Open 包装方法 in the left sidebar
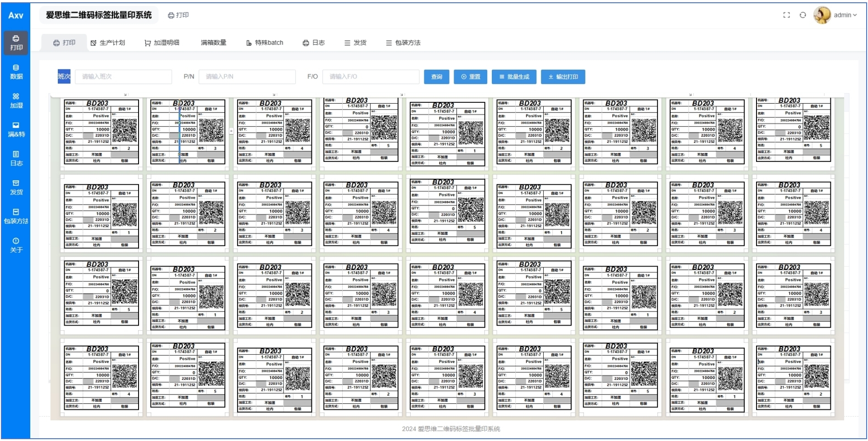868x441 pixels. point(16,216)
